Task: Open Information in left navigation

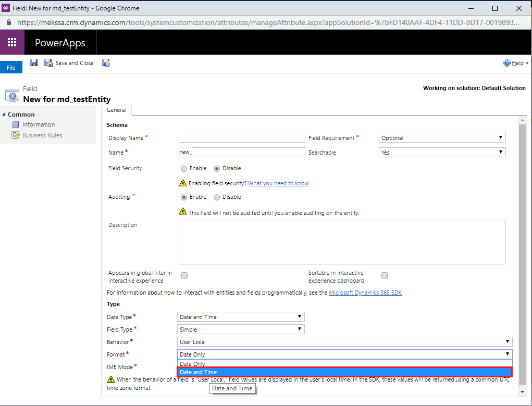Action: (x=39, y=124)
